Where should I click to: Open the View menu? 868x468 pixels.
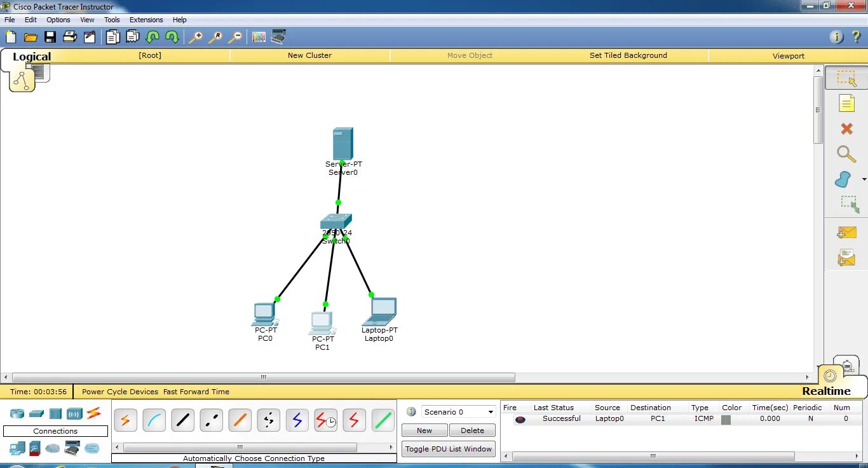(87, 20)
